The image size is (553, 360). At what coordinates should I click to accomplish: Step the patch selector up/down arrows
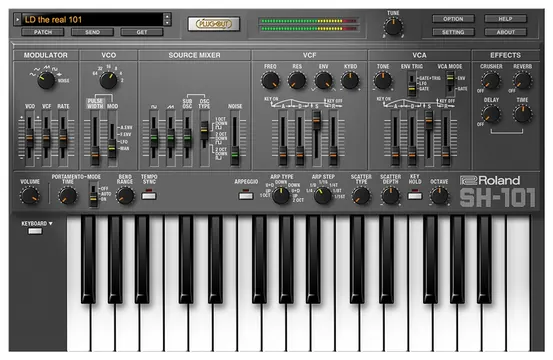168,19
